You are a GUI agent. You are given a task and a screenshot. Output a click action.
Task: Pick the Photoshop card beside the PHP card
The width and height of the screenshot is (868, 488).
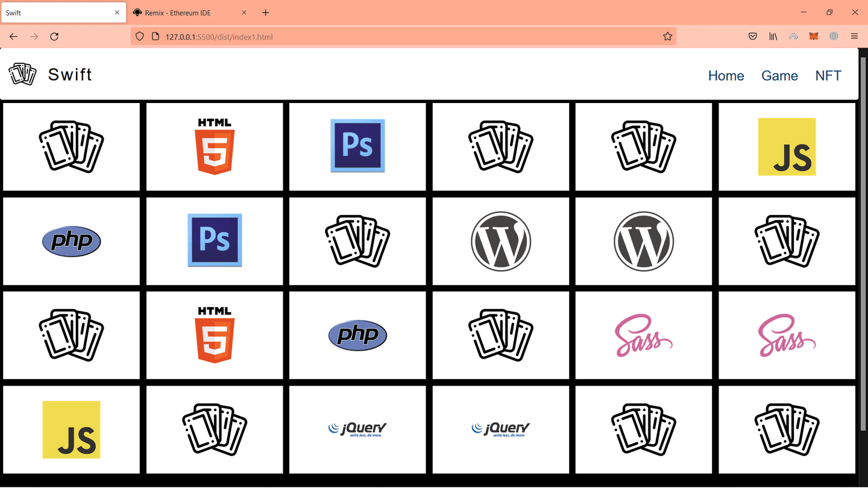coord(215,241)
